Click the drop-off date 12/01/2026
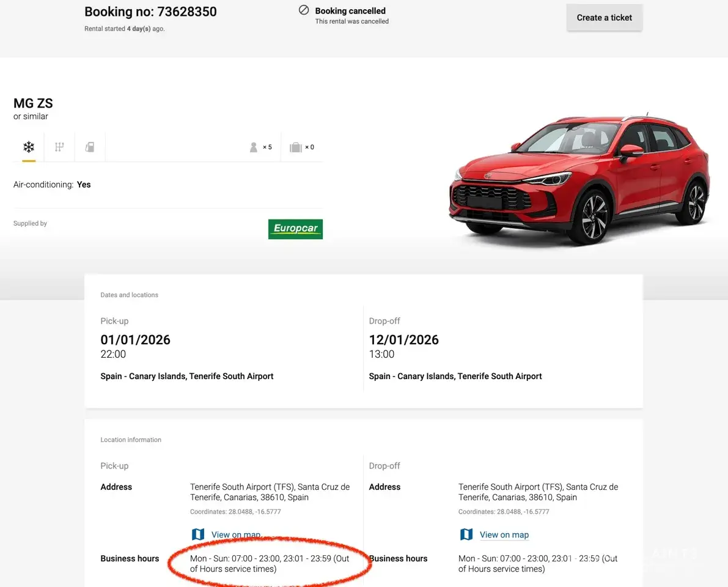The width and height of the screenshot is (728, 587). pos(403,340)
